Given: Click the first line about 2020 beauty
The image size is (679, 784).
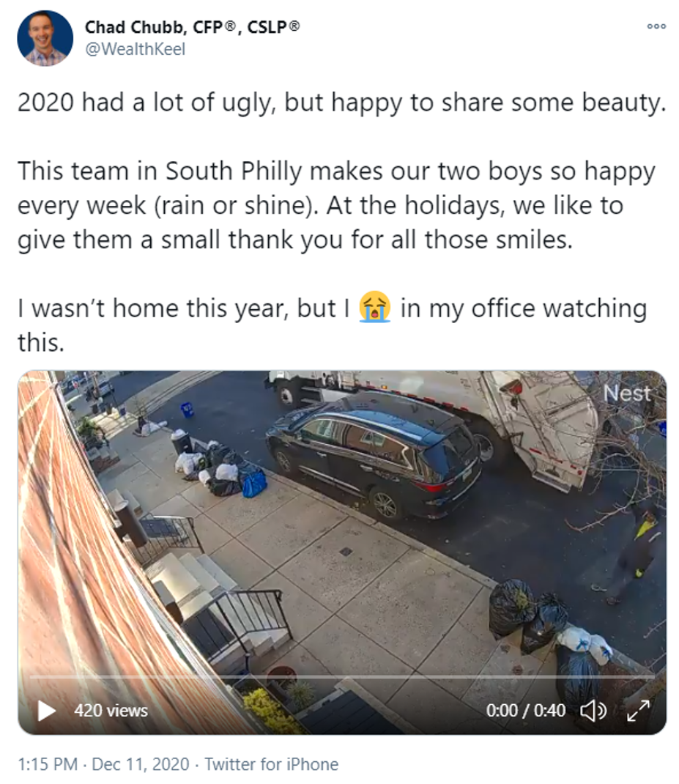Looking at the screenshot, I should tap(342, 102).
